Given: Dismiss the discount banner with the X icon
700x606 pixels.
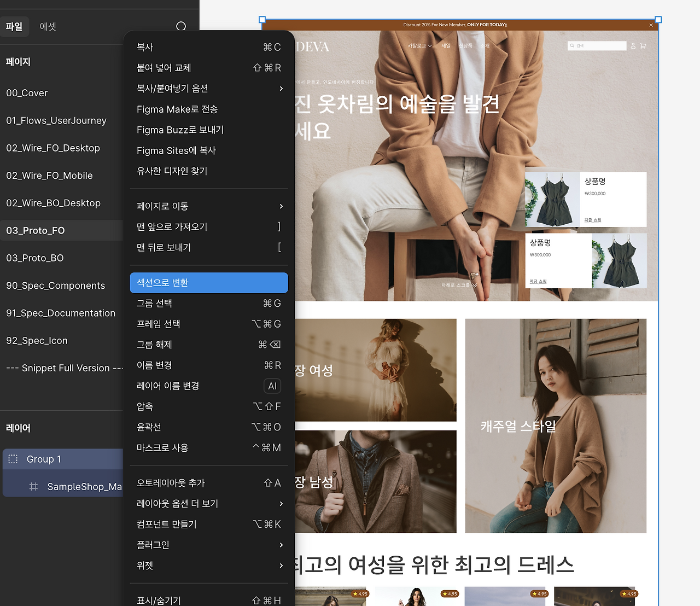Looking at the screenshot, I should [x=650, y=25].
